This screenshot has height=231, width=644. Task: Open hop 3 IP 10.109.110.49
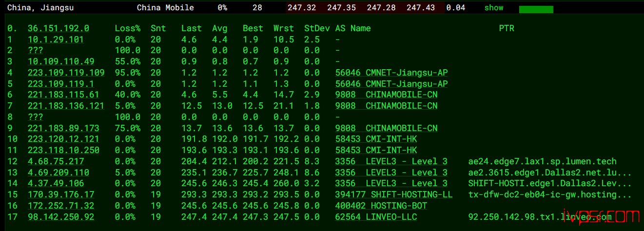[x=61, y=61]
